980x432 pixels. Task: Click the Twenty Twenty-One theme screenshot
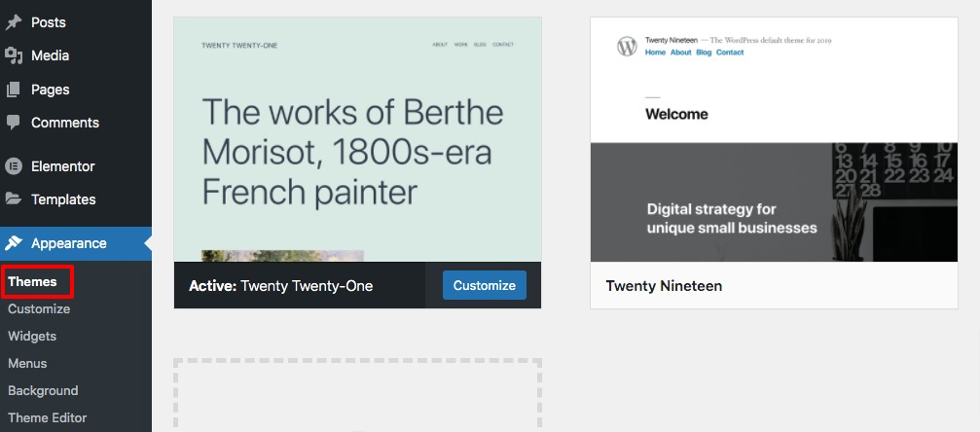pos(357,139)
